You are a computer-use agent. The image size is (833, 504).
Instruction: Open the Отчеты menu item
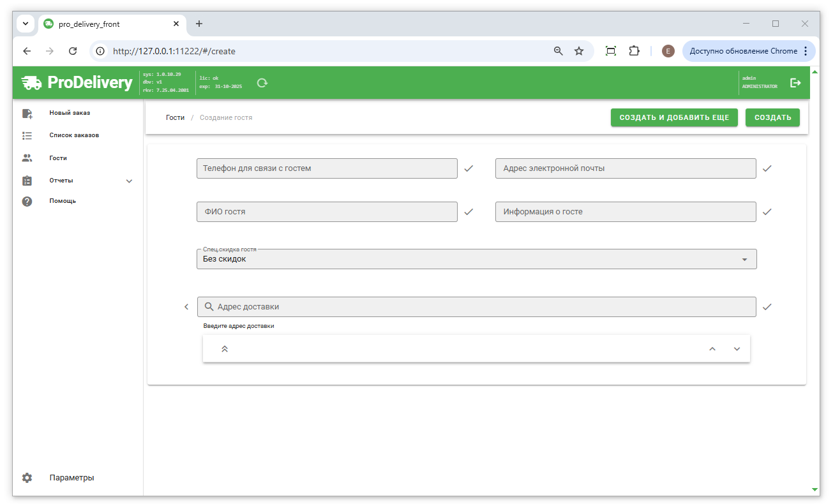61,181
